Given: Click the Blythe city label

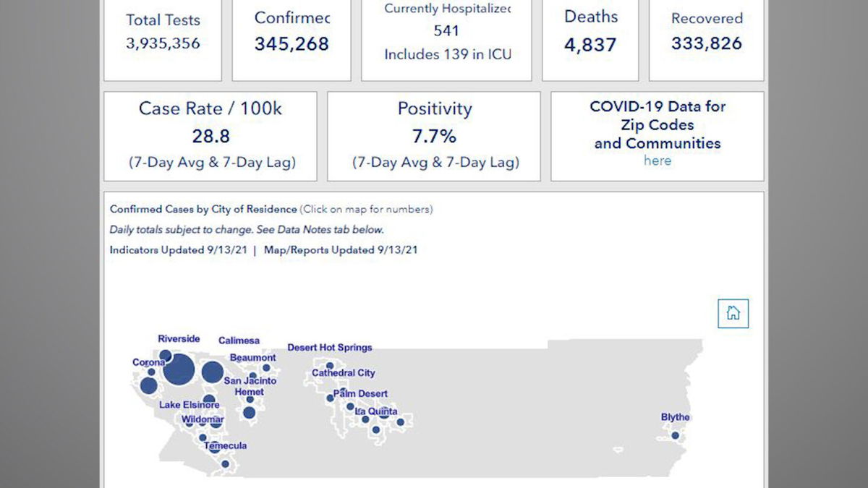Looking at the screenshot, I should tap(675, 417).
